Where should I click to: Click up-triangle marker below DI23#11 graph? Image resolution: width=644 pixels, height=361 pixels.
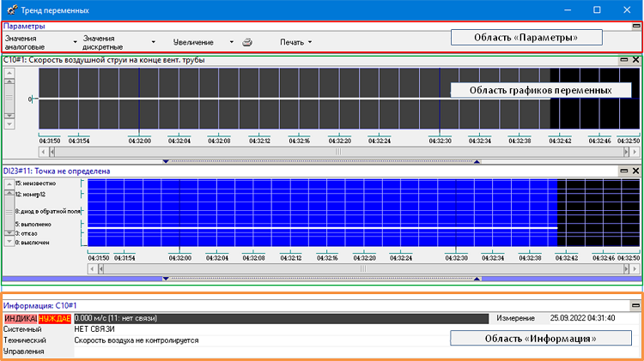click(477, 279)
